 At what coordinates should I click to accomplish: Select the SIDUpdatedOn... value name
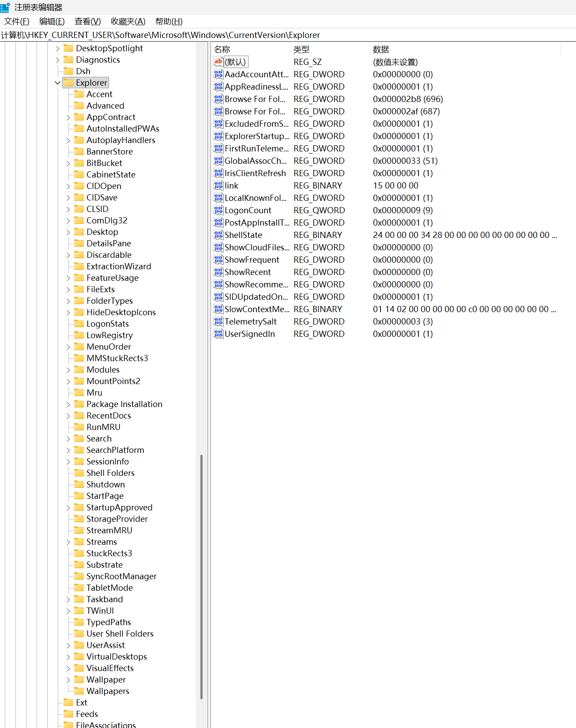[x=256, y=297]
